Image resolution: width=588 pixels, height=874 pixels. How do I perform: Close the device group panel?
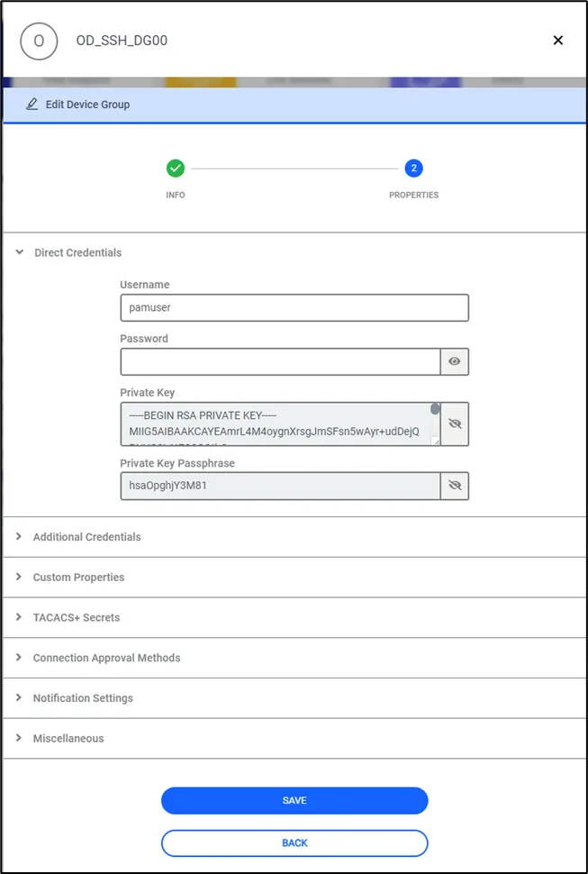(x=558, y=41)
